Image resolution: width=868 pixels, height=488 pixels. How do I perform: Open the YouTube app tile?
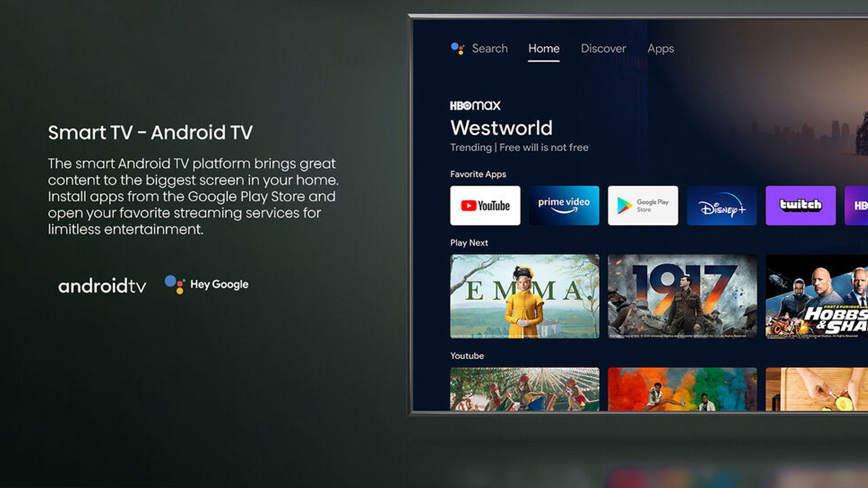click(485, 205)
